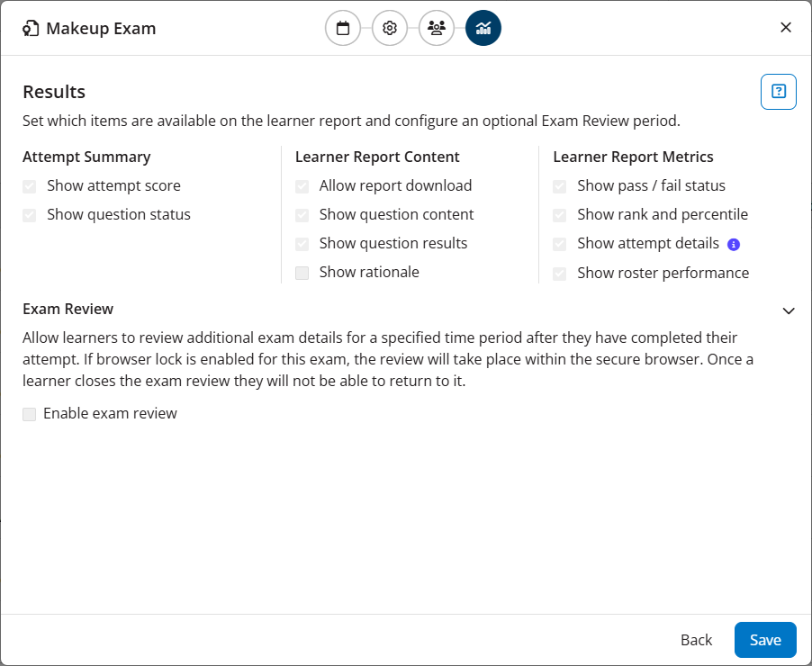812x666 pixels.
Task: Toggle Show question status checkbox
Action: 30,215
